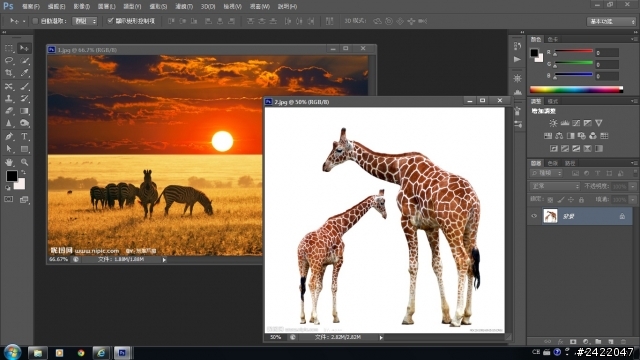Launch Chrome from the taskbar
The height and width of the screenshot is (360, 640).
coord(81,353)
